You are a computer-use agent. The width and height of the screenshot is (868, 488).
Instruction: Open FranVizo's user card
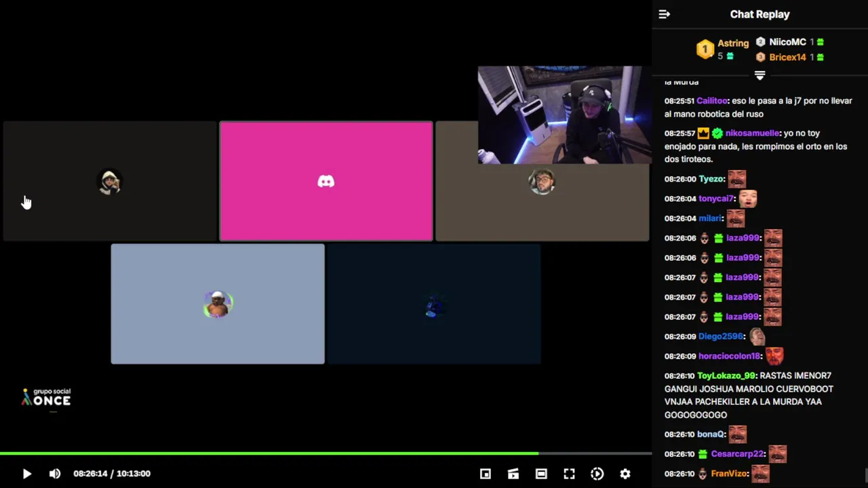[729, 474]
